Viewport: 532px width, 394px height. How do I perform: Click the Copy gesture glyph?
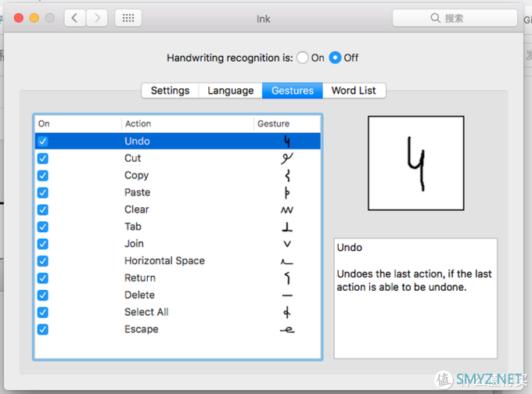point(287,176)
